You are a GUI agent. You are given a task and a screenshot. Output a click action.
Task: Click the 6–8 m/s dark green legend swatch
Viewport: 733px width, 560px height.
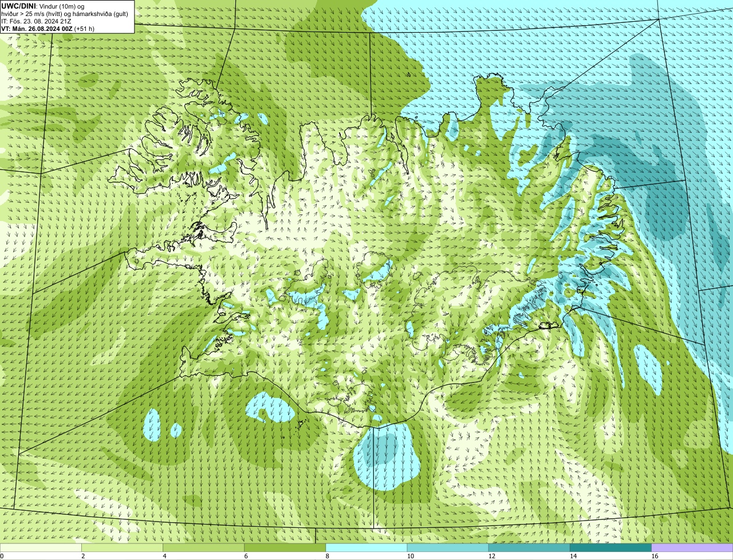(285, 547)
